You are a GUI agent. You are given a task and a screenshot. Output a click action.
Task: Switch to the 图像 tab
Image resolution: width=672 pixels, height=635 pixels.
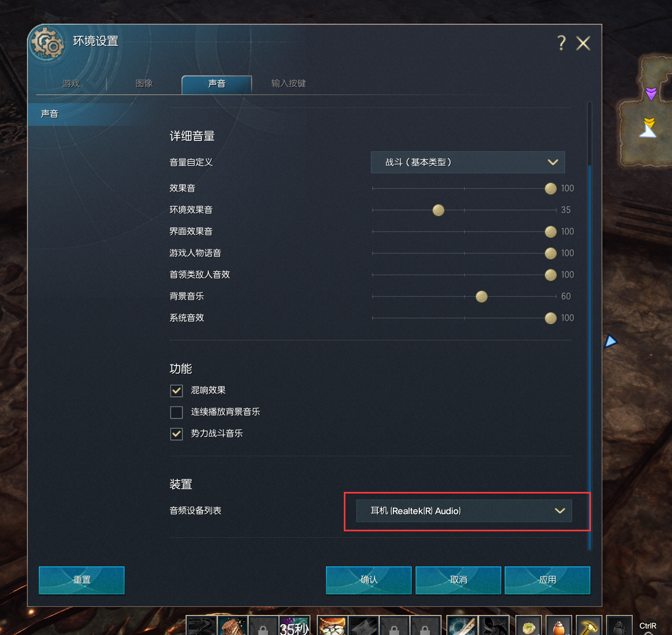tap(144, 84)
